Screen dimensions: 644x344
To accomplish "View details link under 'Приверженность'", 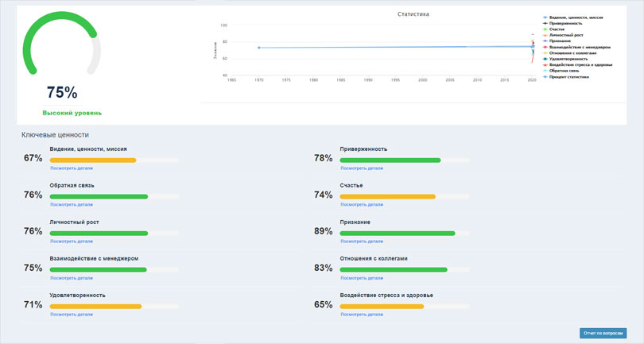I will tap(362, 168).
